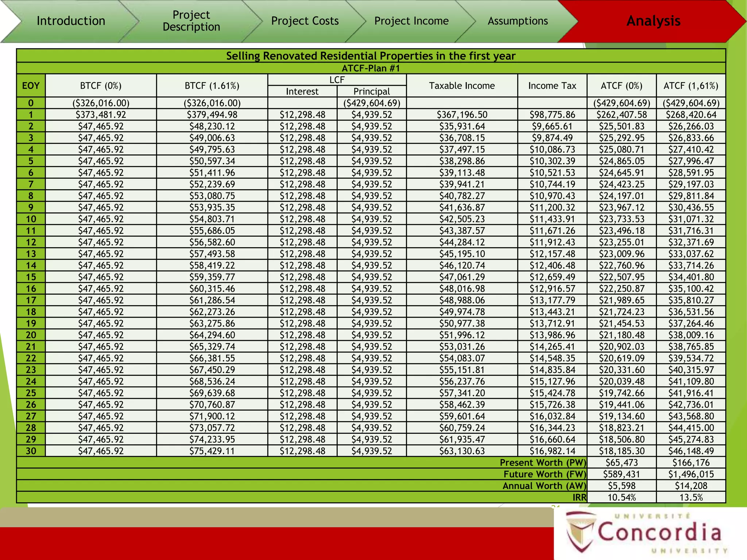Select ATCF value $21,454.53
Viewport: 747px width, 560px height.
click(622, 323)
